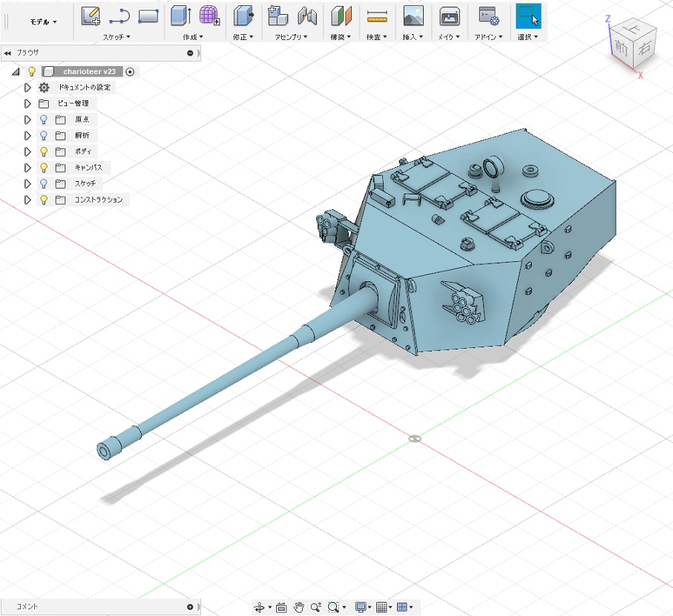Open the 作成 toolbar menu
The width and height of the screenshot is (673, 616).
(x=193, y=37)
